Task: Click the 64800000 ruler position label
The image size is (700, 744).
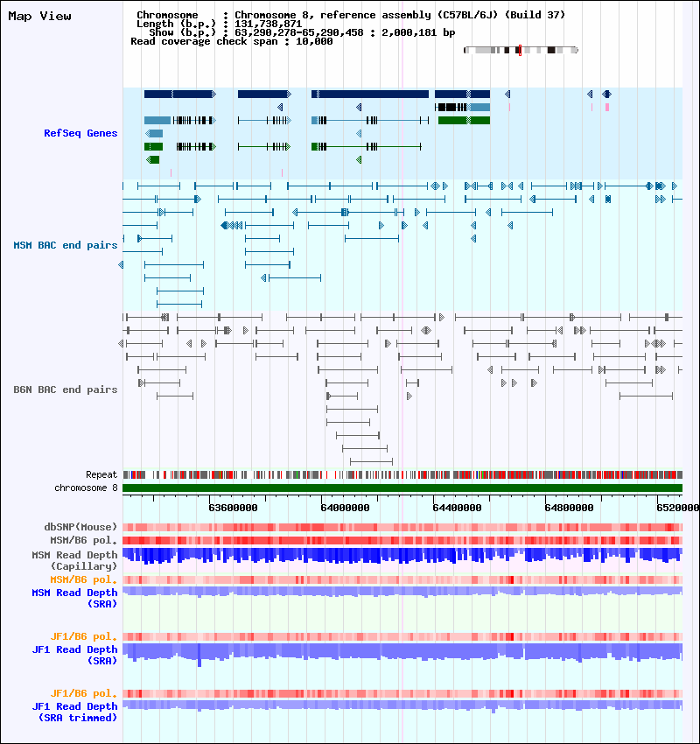Action: coord(569,508)
